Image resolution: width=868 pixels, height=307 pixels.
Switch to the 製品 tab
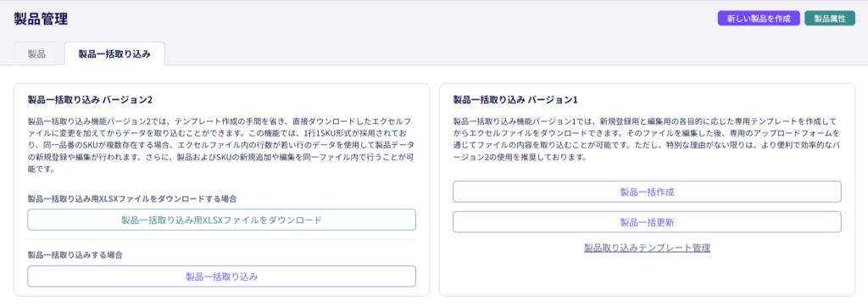pos(36,53)
